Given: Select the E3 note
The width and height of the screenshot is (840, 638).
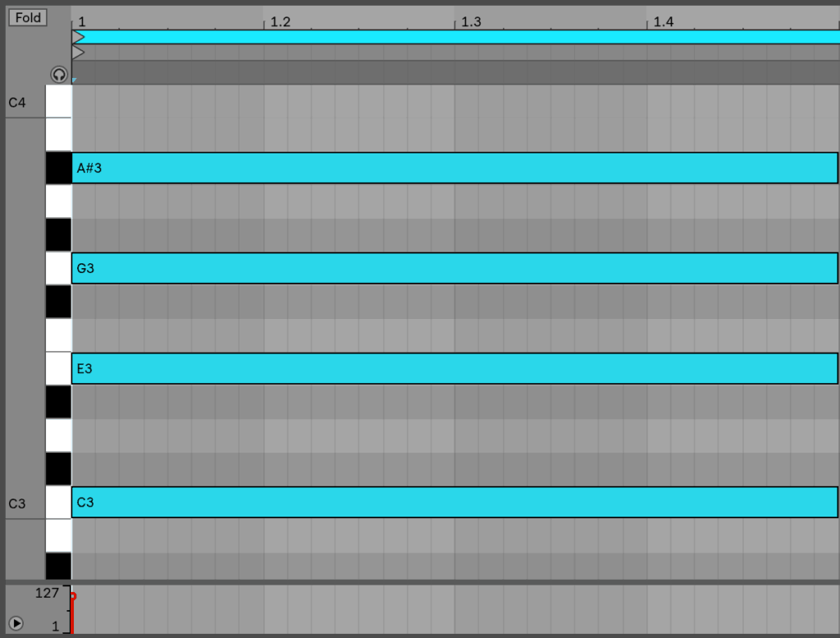Looking at the screenshot, I should coord(454,368).
